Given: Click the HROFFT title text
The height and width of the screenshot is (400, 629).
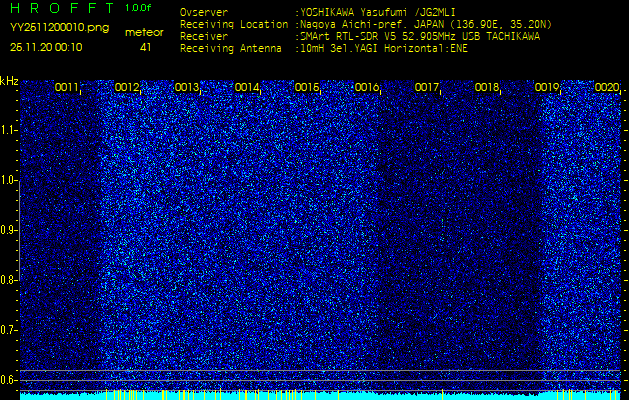Looking at the screenshot, I should pyautogui.click(x=64, y=8).
